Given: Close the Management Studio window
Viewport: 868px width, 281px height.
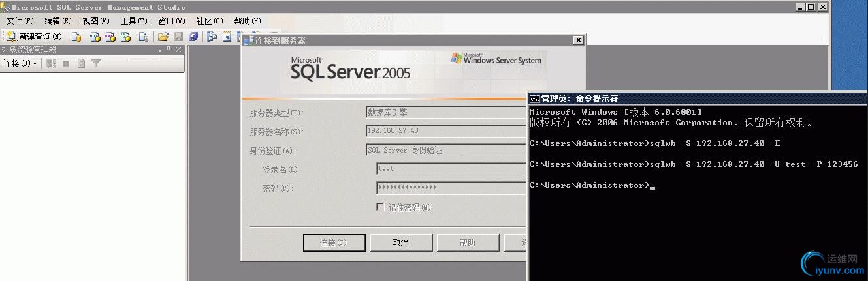Looking at the screenshot, I should point(823,7).
